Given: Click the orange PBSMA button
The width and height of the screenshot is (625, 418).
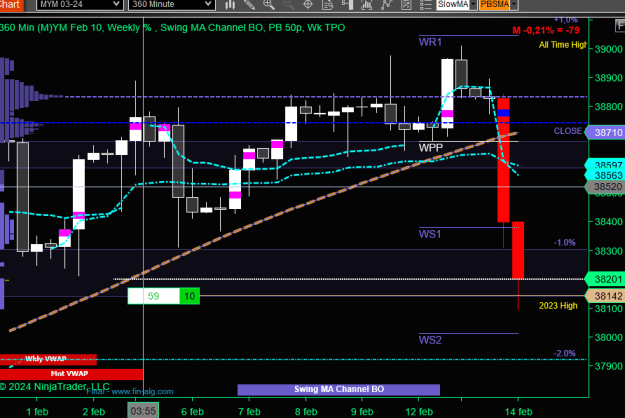Looking at the screenshot, I should 495,4.
